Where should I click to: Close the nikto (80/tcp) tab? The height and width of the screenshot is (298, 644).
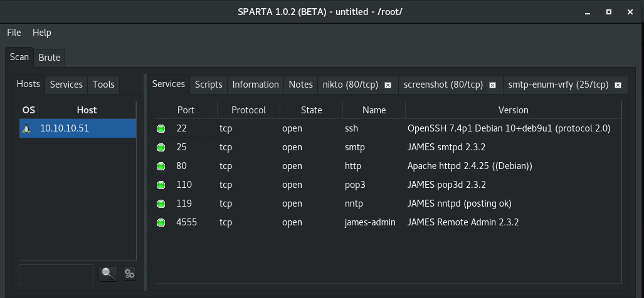pyautogui.click(x=388, y=85)
